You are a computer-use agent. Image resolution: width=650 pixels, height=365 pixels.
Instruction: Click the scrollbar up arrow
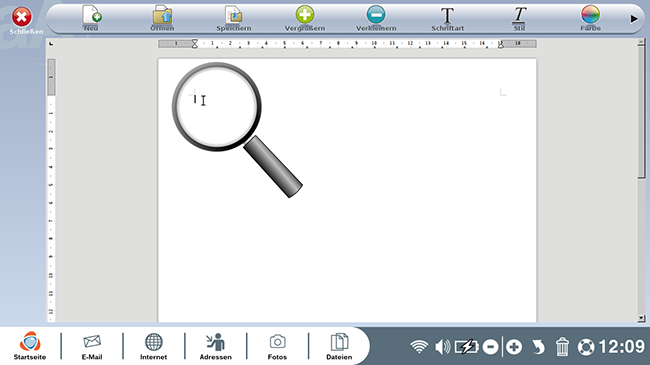coord(641,41)
